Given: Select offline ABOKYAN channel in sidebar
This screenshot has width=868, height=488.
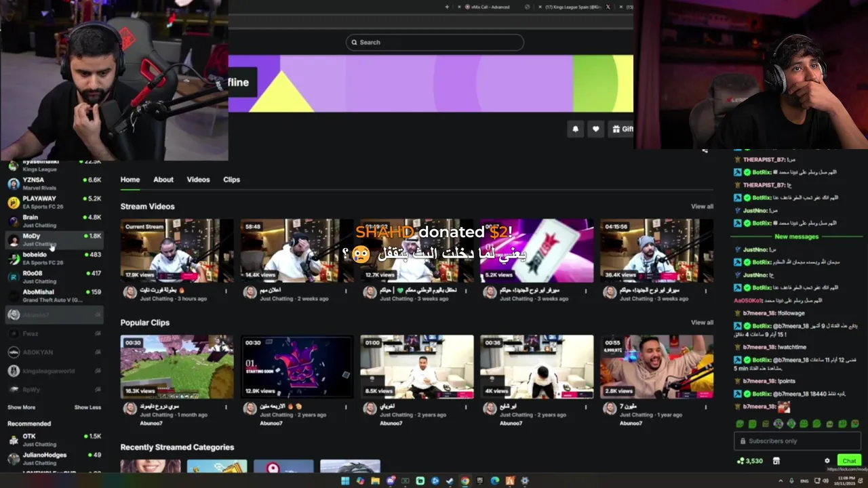Looking at the screenshot, I should 54,352.
